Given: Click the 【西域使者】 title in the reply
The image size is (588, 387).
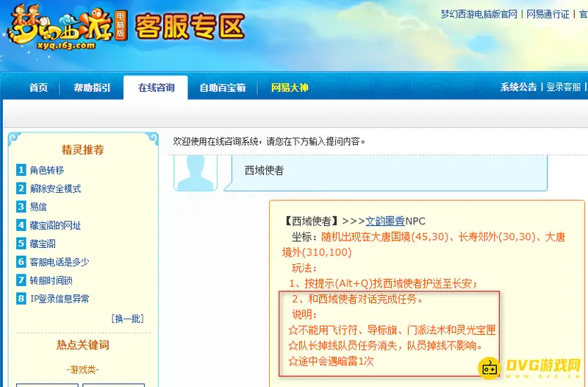Looking at the screenshot, I should coord(311,221).
